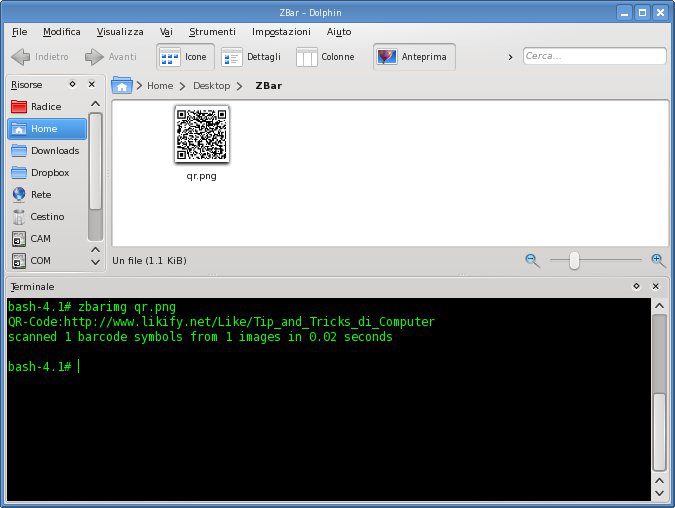The height and width of the screenshot is (508, 675).
Task: Navigate to Desktop in the breadcrumb
Action: (211, 86)
